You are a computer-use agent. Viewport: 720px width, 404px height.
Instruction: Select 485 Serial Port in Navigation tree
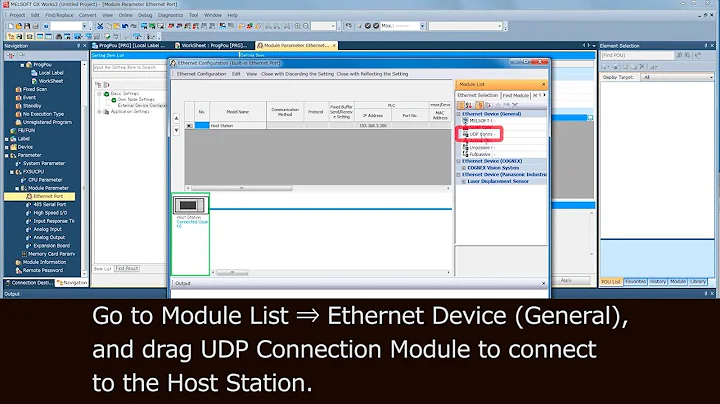click(50, 205)
